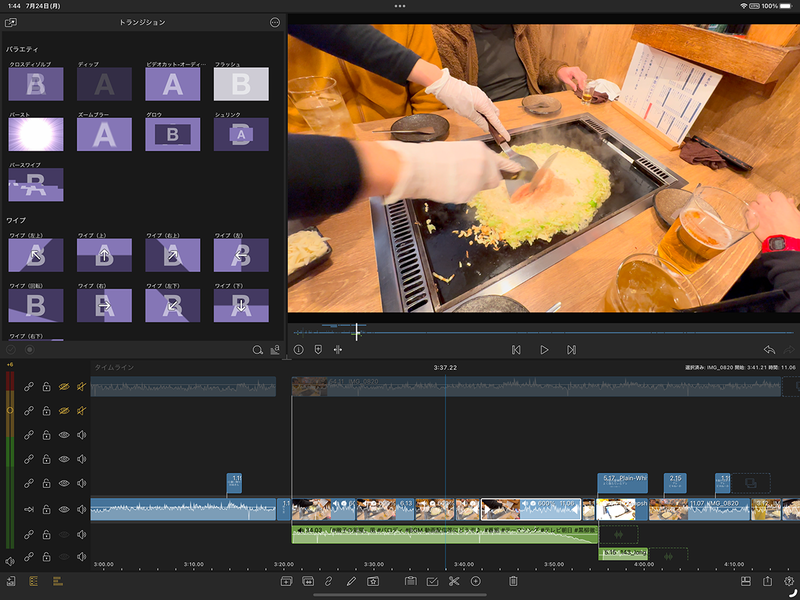Open the info icon below preview
This screenshot has height=600, width=800.
point(298,350)
